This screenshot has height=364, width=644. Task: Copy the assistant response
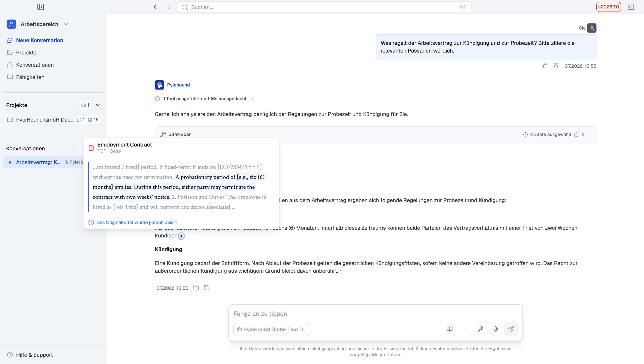(196, 288)
